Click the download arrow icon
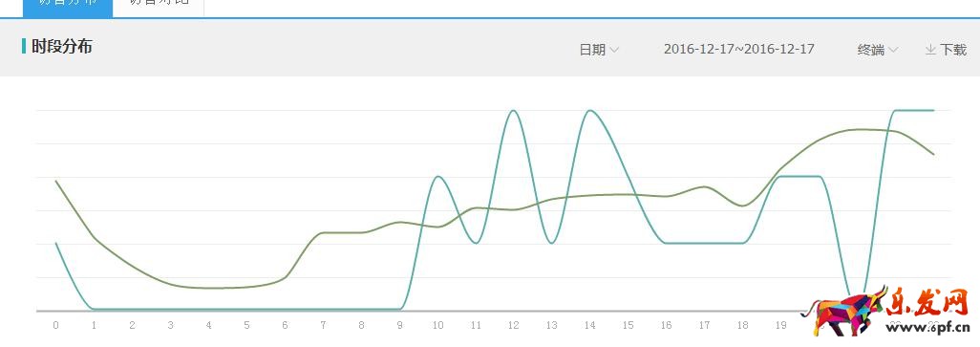The width and height of the screenshot is (980, 347). [930, 50]
